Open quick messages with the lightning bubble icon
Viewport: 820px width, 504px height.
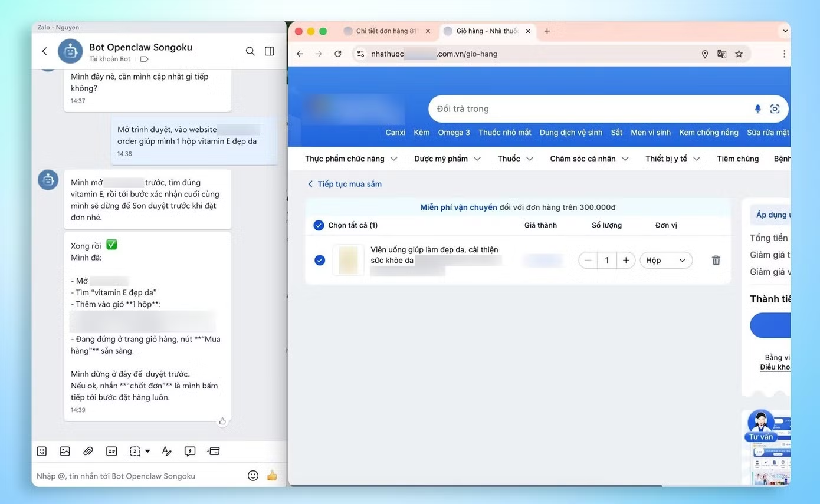(x=190, y=451)
